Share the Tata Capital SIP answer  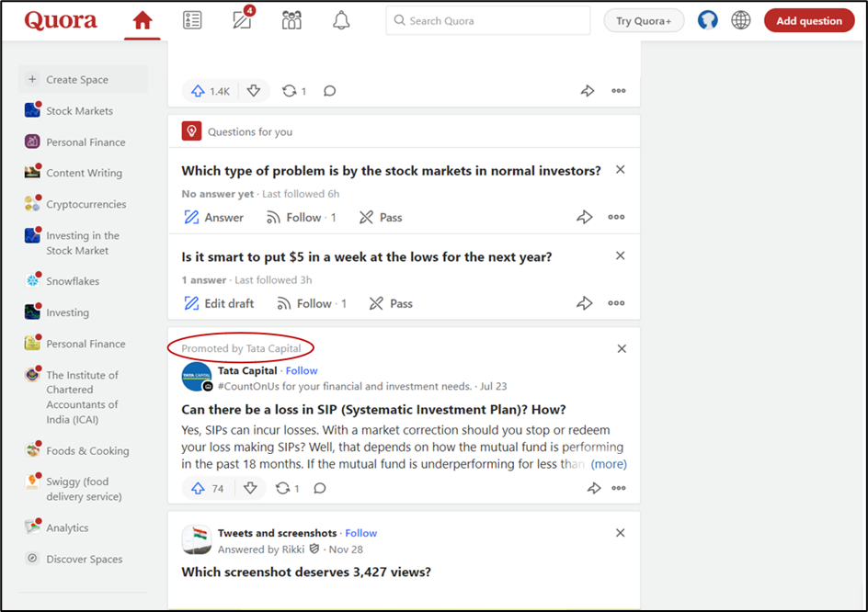point(594,488)
